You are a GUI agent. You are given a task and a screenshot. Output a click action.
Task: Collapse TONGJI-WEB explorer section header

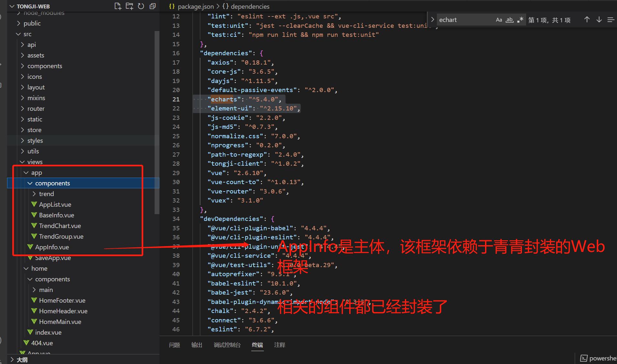coord(33,6)
